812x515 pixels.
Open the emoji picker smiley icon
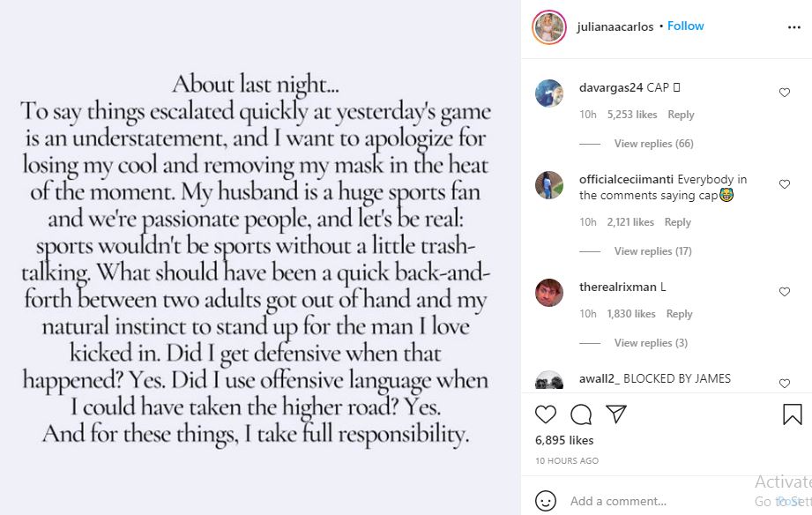pyautogui.click(x=546, y=501)
